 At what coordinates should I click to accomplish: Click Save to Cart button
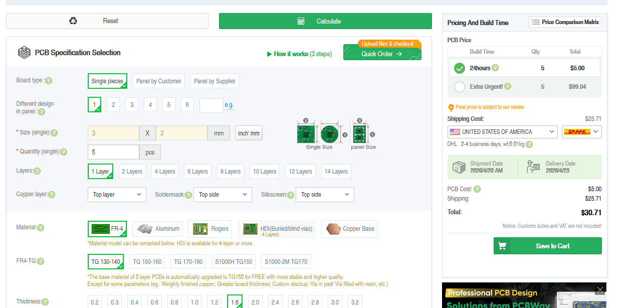(548, 246)
